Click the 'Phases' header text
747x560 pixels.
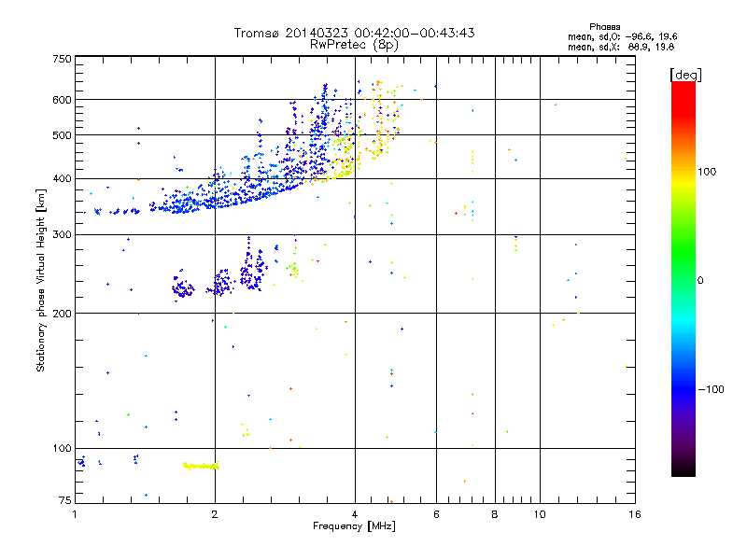pos(604,27)
